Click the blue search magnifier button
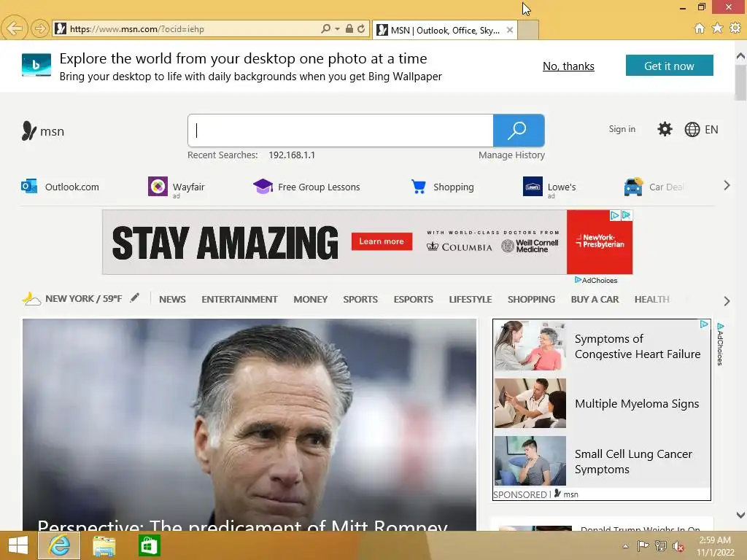This screenshot has width=747, height=560. point(519,131)
